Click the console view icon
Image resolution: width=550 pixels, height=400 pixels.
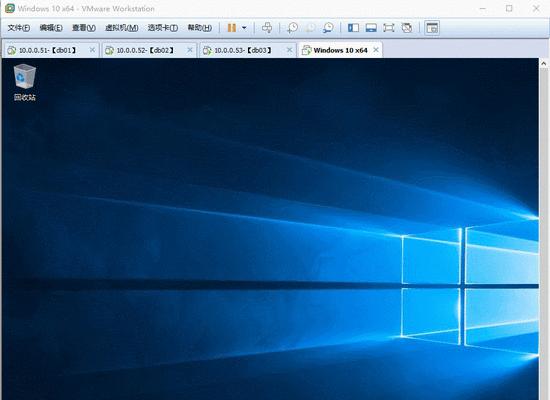[432, 28]
